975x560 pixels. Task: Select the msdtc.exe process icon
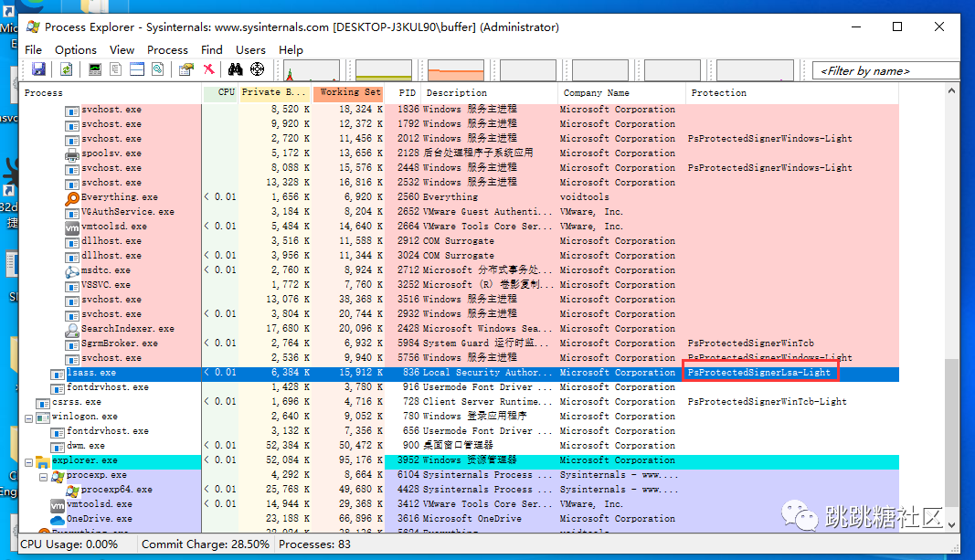point(72,271)
